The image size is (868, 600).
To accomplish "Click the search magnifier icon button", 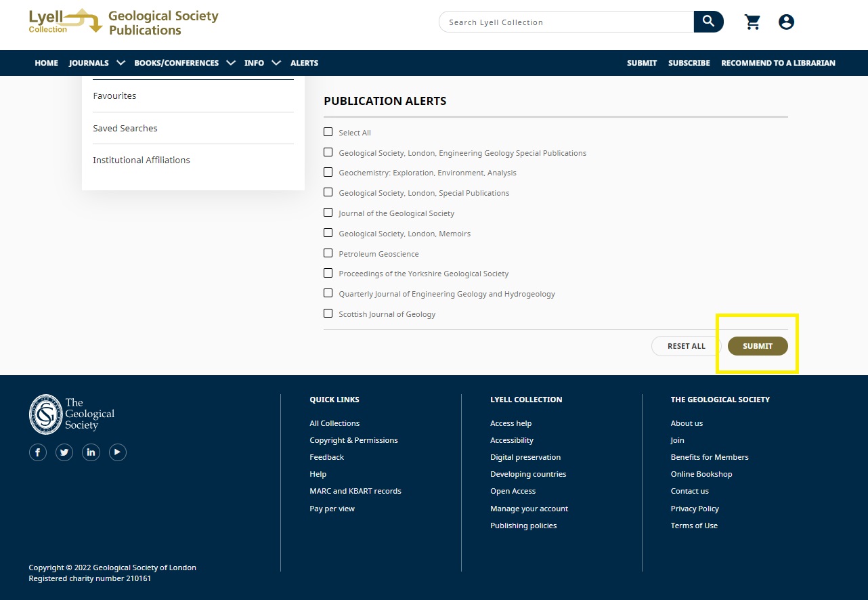I will pos(708,22).
